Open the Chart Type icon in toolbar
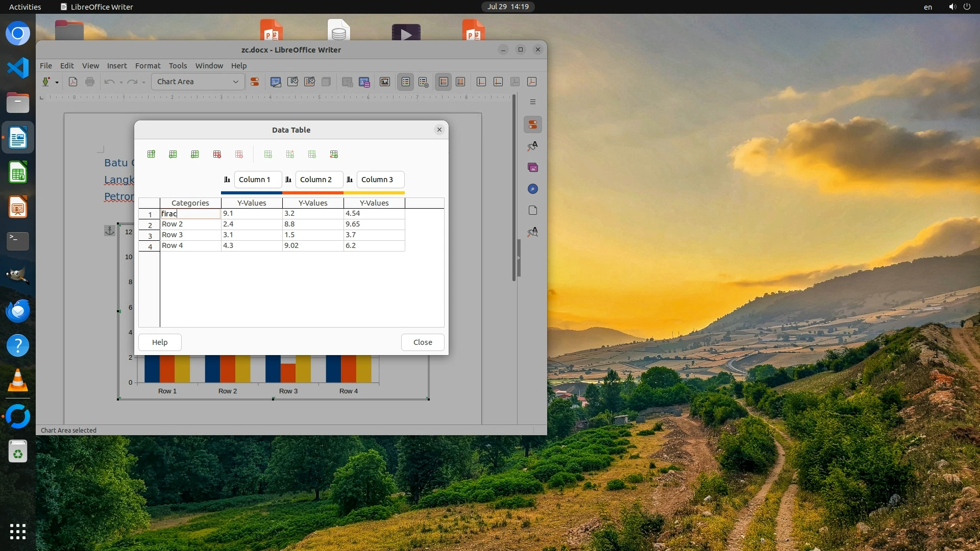The width and height of the screenshot is (980, 551). [276, 82]
